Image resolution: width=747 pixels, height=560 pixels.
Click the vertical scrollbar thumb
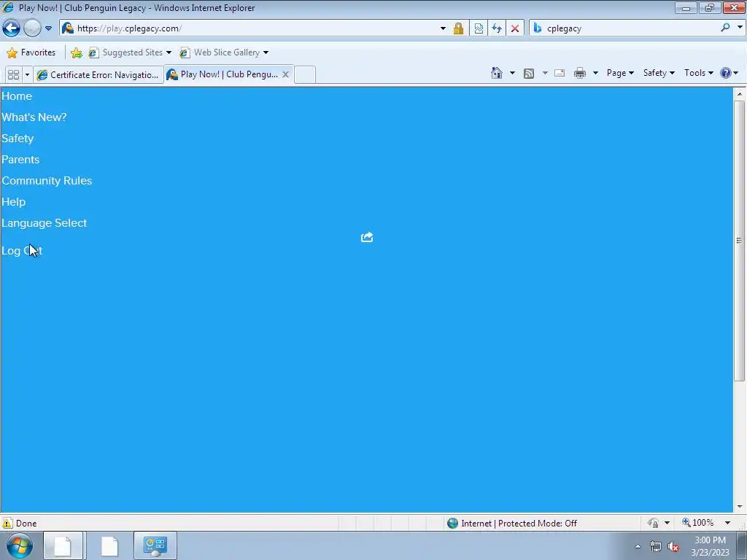(x=740, y=241)
